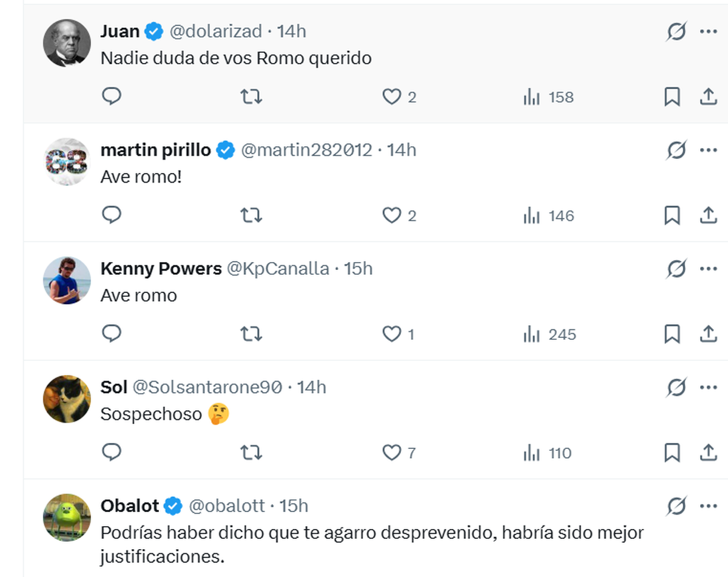Like Kenny Powers' tweet
The width and height of the screenshot is (728, 577).
click(392, 334)
